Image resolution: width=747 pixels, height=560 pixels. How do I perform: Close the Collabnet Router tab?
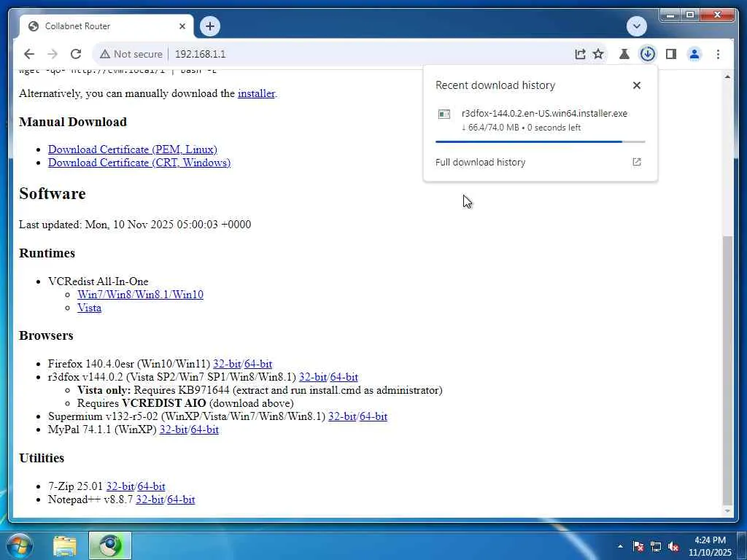[182, 26]
